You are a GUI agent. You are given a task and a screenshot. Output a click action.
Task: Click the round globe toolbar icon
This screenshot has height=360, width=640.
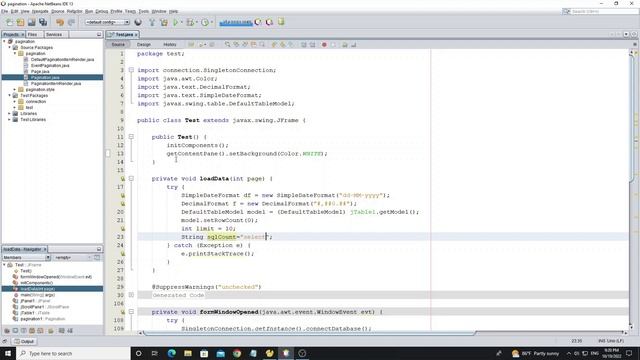[x=138, y=22]
